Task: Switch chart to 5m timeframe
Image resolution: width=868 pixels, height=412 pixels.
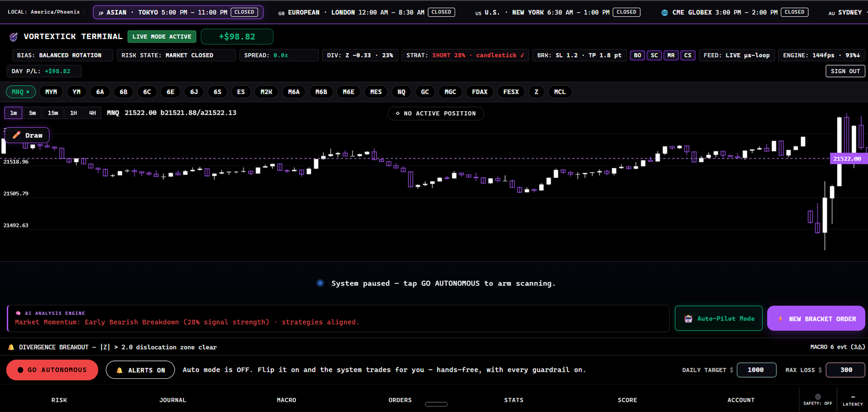Action: click(33, 113)
